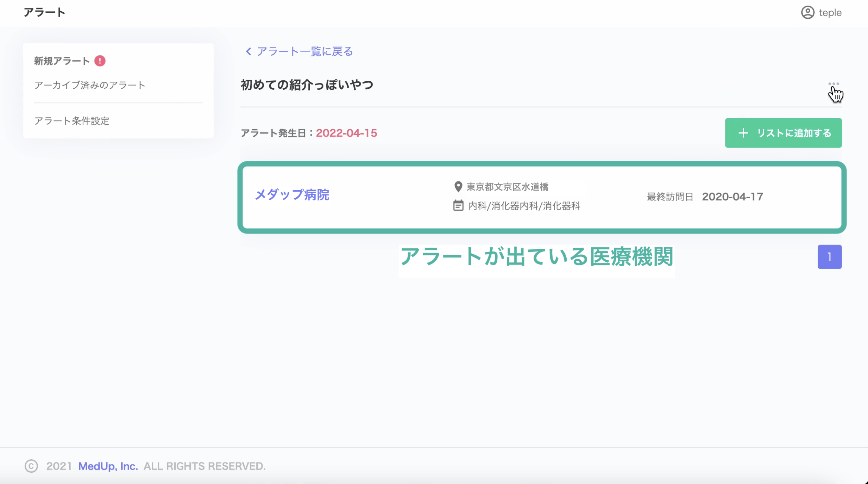868x484 pixels.
Task: Click ALL RIGHTS RESERVED footer text
Action: click(204, 466)
